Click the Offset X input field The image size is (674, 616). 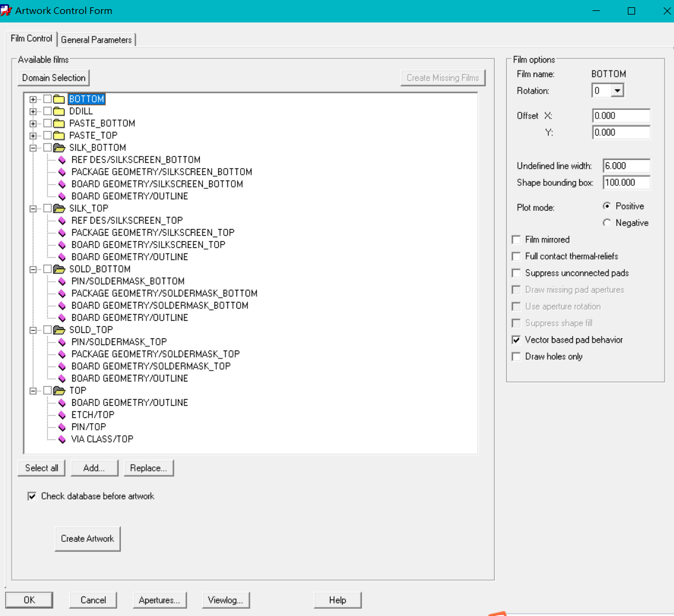click(621, 115)
